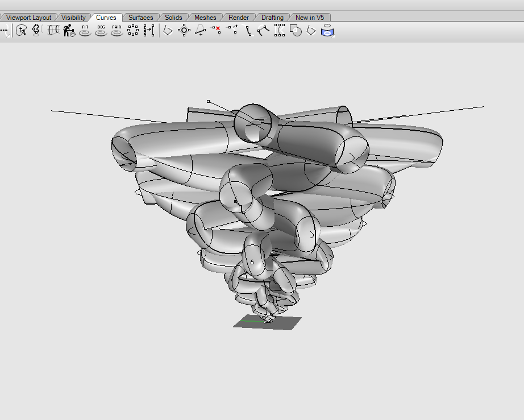524x420 pixels.
Task: Click the square overlapping circle icon
Action: tap(296, 30)
